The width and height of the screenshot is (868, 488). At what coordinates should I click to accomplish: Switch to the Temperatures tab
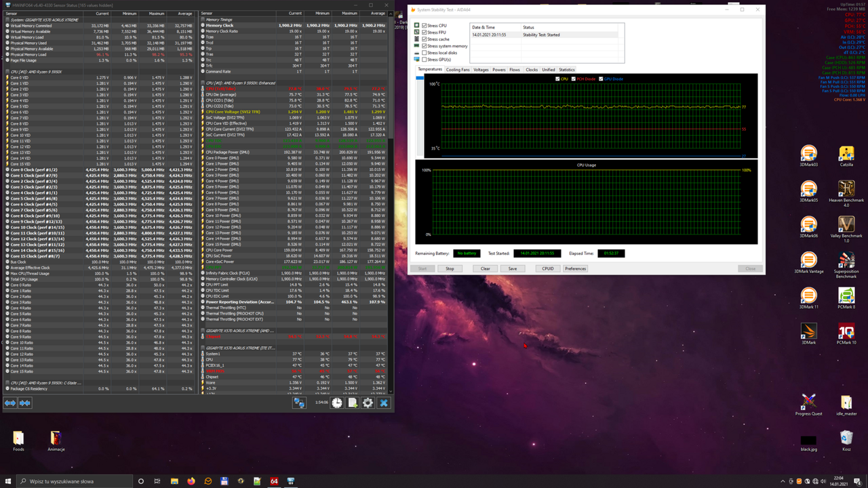(x=430, y=69)
